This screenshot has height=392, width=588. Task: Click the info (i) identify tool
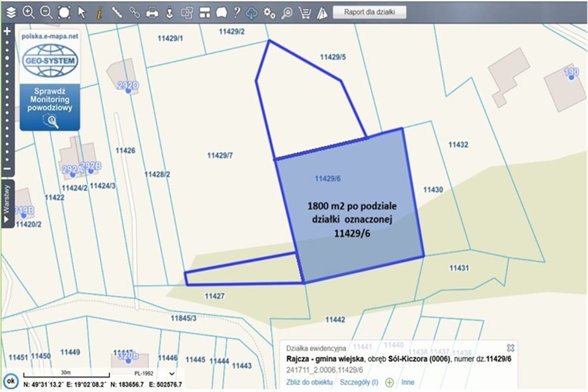[x=99, y=11]
